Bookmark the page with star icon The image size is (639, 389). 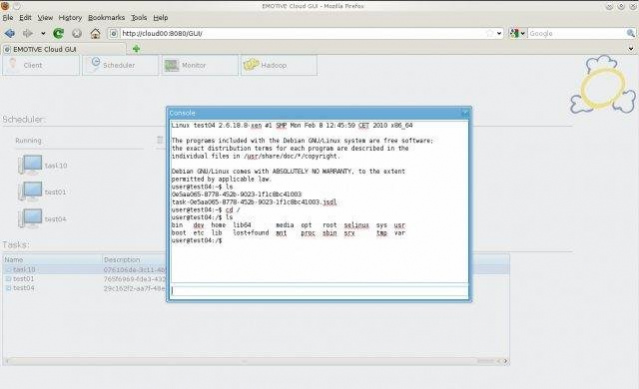point(489,33)
